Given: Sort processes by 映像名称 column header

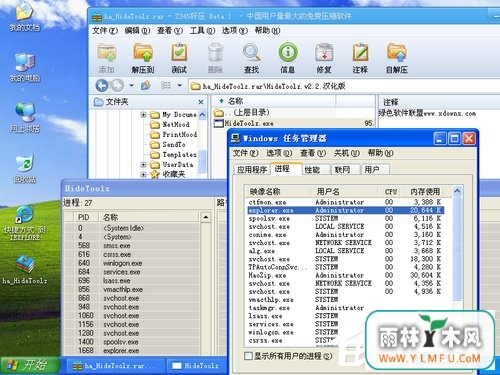Looking at the screenshot, I should (x=277, y=192).
